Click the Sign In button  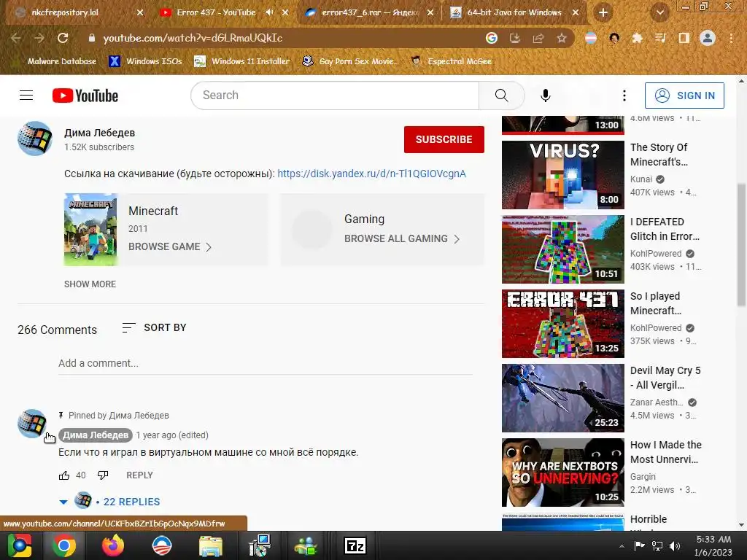pos(684,96)
